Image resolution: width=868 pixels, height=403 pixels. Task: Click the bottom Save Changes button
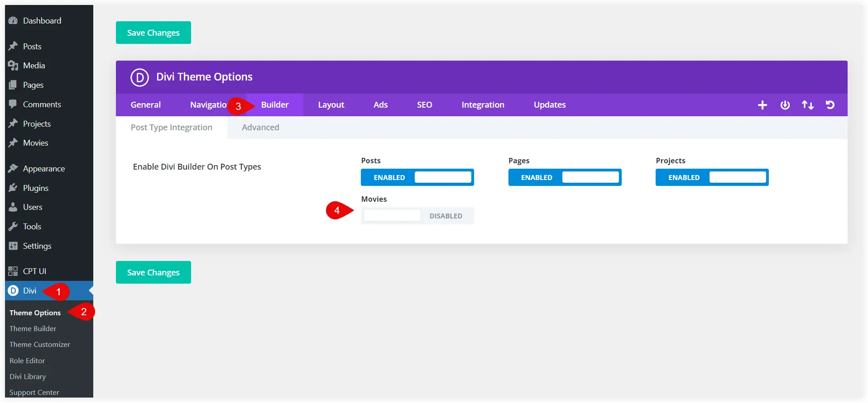click(x=153, y=272)
